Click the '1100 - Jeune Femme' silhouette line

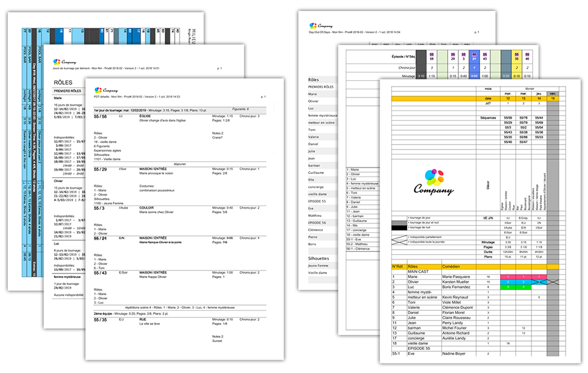pyautogui.click(x=108, y=204)
